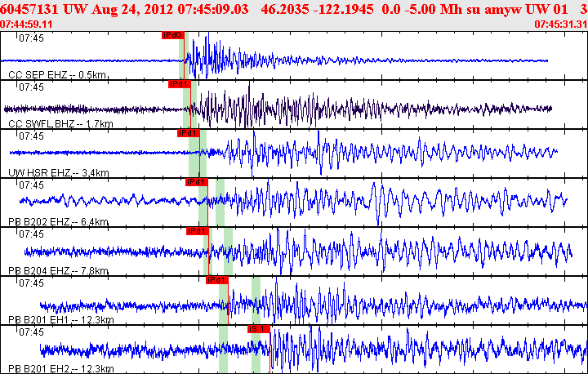Select the red pick flag on the B201 EH1 trace
The height and width of the screenshot is (374, 588).
(x=216, y=280)
